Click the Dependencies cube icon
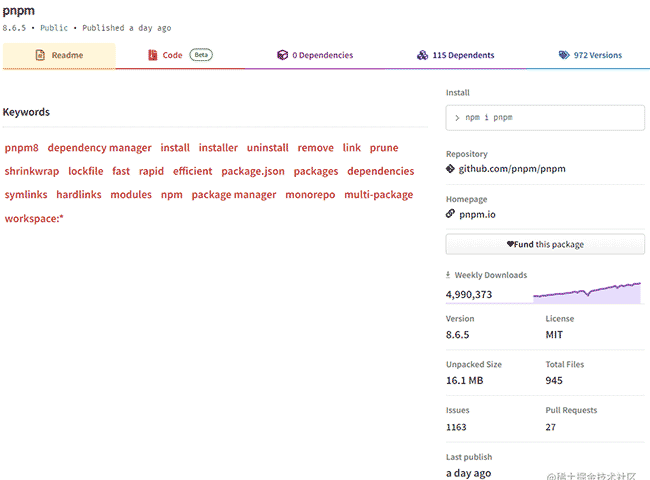The image size is (650, 480). [282, 55]
